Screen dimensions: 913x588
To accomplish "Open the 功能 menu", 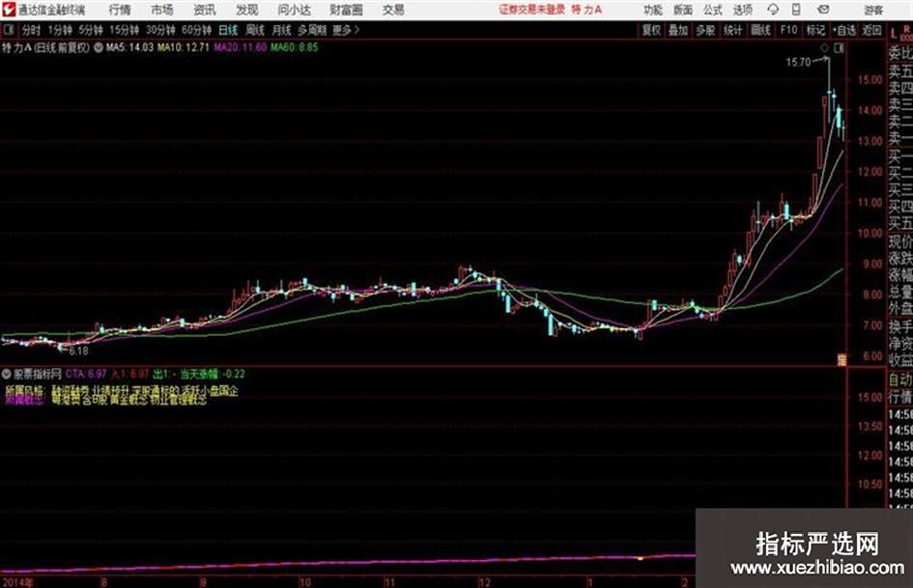I will coord(653,10).
